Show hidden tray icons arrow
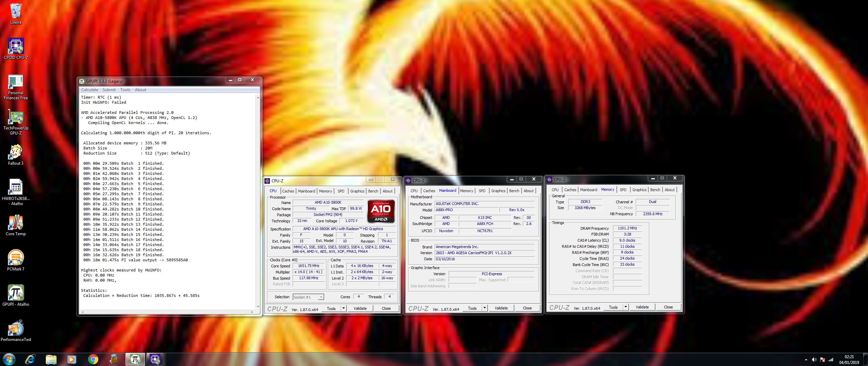Screen dimensions: 868x366 coord(806,360)
